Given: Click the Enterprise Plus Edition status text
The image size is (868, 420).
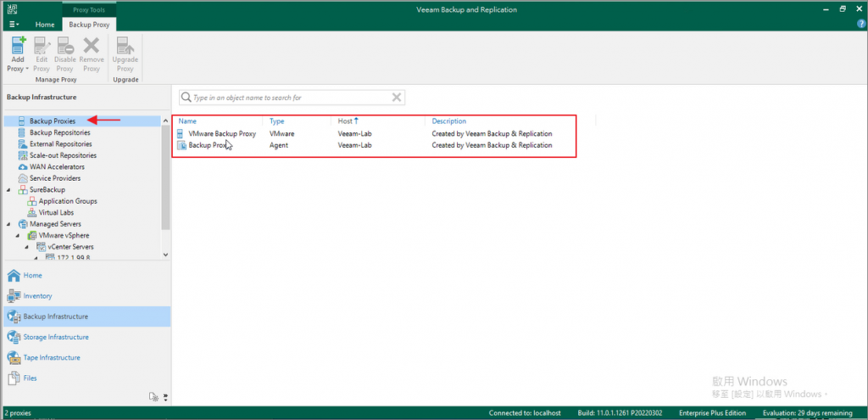Looking at the screenshot, I should 712,413.
